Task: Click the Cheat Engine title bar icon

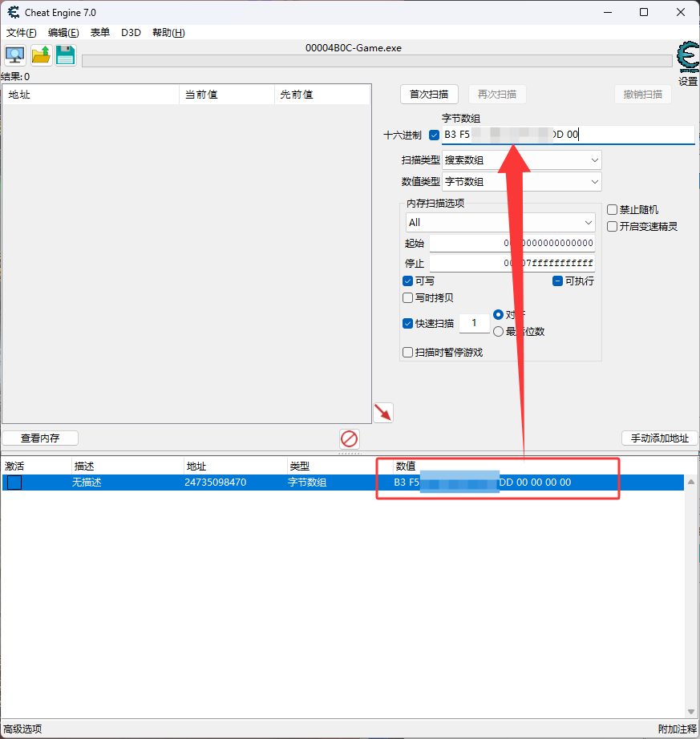Action: tap(13, 12)
